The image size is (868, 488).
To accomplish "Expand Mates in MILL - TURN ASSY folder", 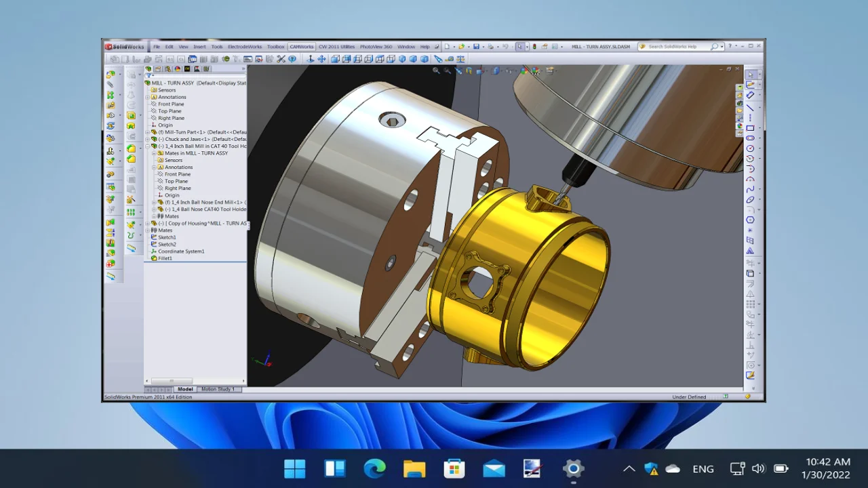I will click(154, 153).
